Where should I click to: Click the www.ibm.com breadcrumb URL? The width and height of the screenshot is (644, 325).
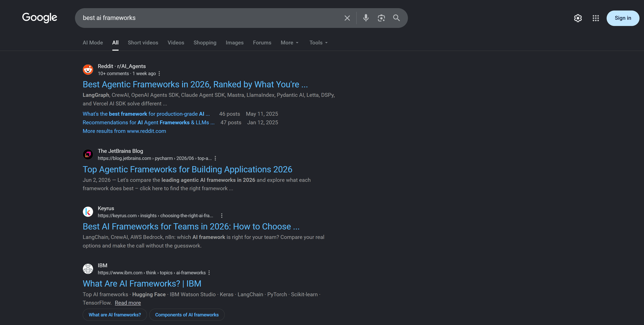tap(151, 273)
